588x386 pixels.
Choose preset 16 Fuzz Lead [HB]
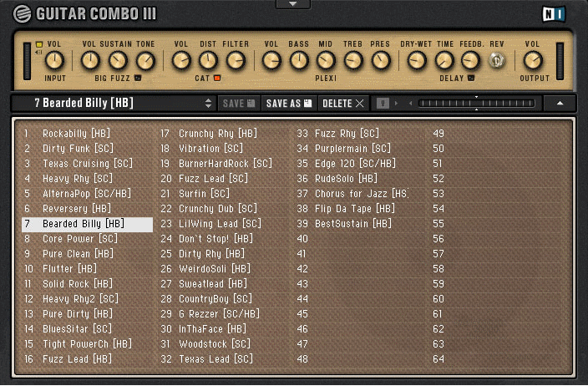click(87, 358)
